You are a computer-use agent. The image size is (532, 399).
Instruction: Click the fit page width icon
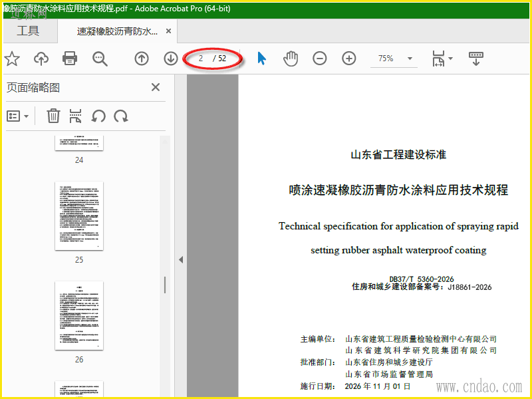pos(438,59)
